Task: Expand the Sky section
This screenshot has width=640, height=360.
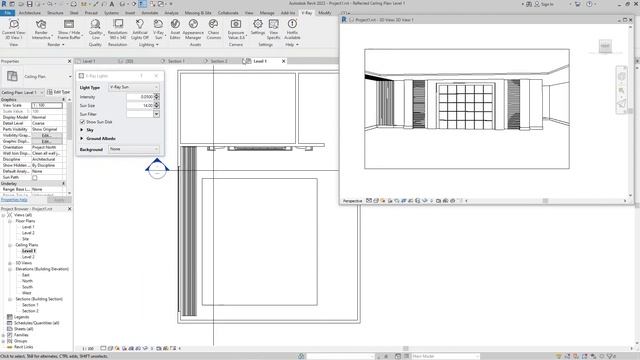Action: pyautogui.click(x=82, y=130)
